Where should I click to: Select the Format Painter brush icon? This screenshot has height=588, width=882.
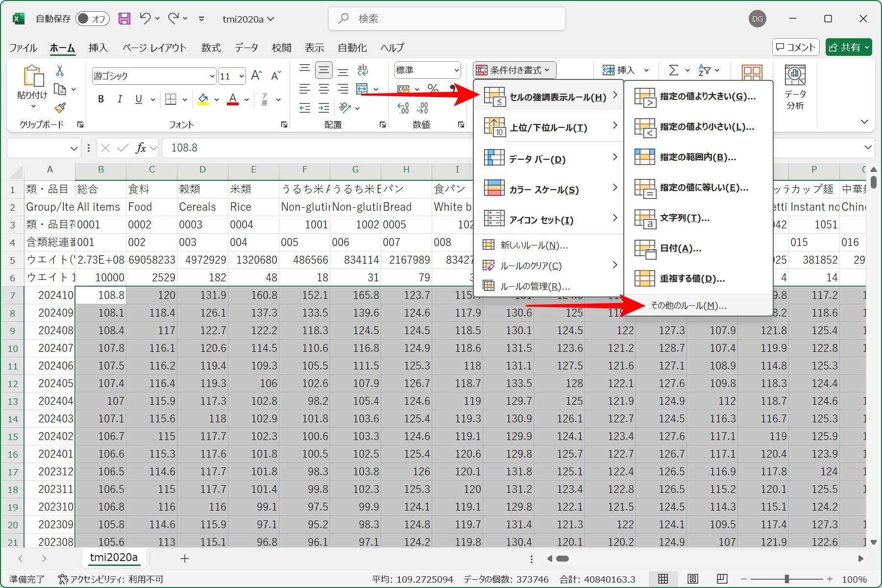pos(60,107)
